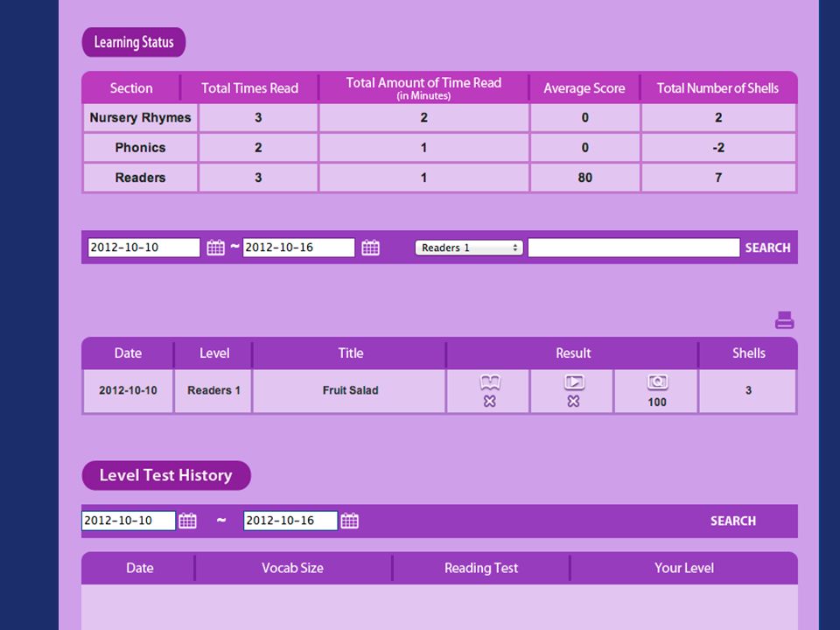Click the play video icon in Fruit Salad row
The height and width of the screenshot is (630, 840).
(574, 382)
